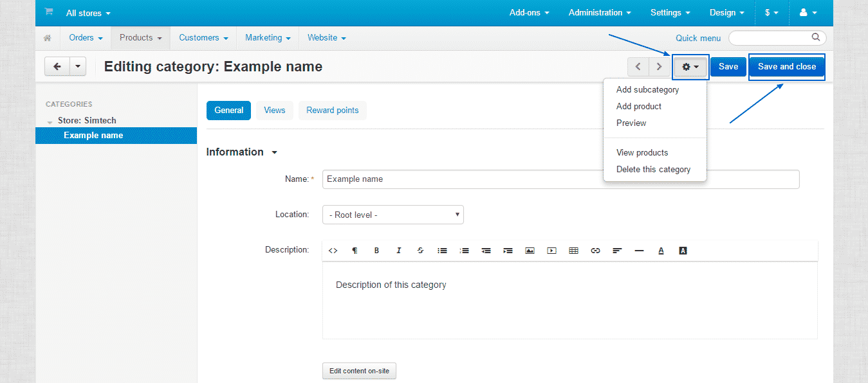Click the Save and close button

[x=786, y=66]
